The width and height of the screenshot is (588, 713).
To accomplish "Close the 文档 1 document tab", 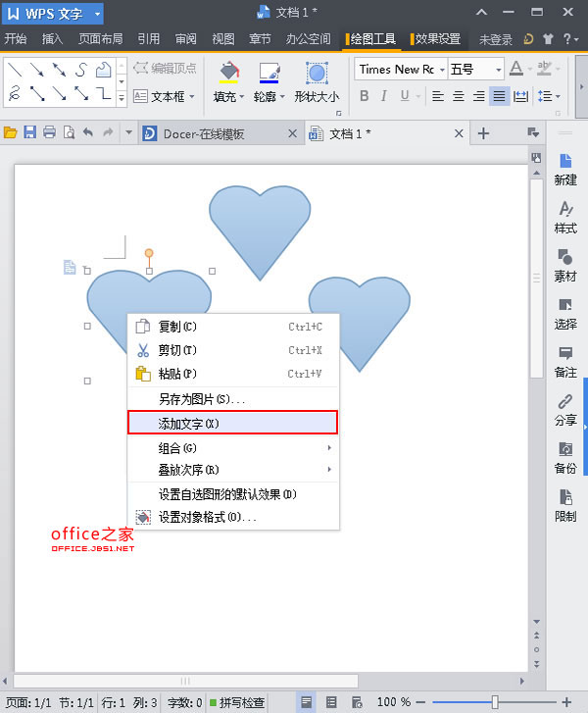I will [459, 133].
